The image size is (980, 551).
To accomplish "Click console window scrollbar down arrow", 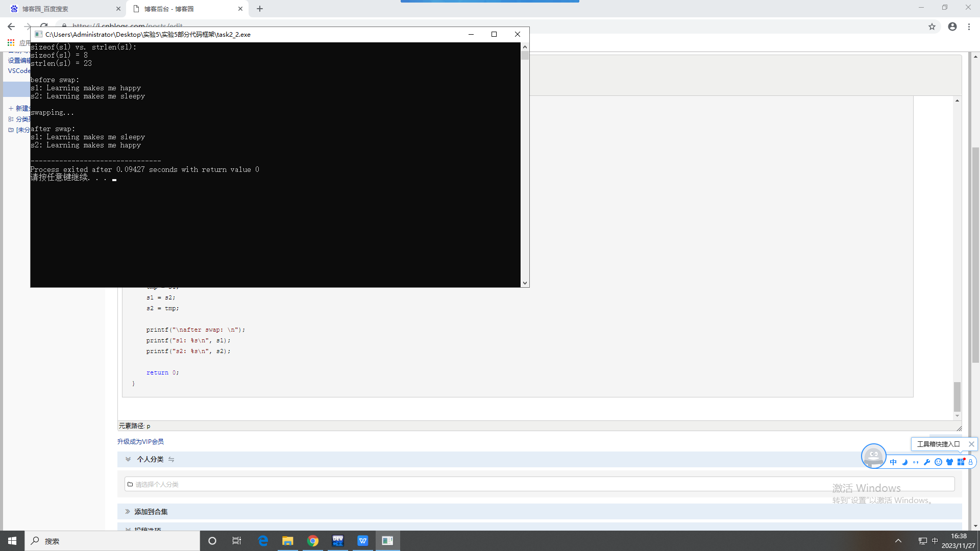I will (x=525, y=283).
